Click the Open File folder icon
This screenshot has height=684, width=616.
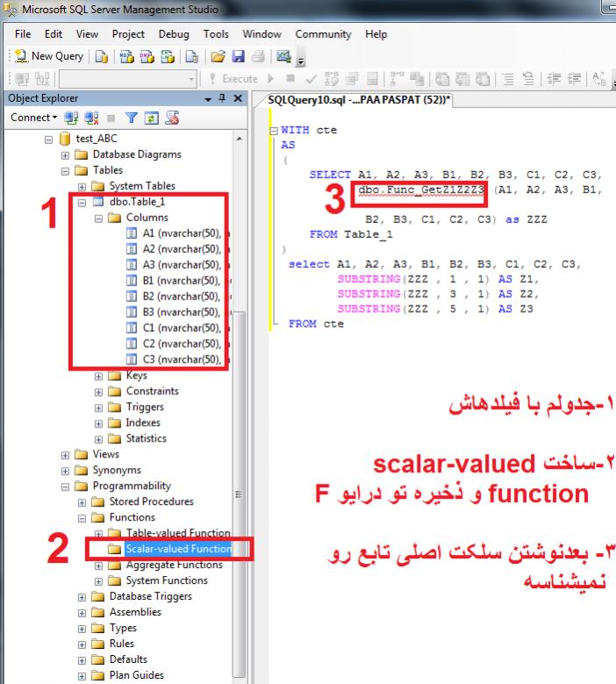click(218, 57)
